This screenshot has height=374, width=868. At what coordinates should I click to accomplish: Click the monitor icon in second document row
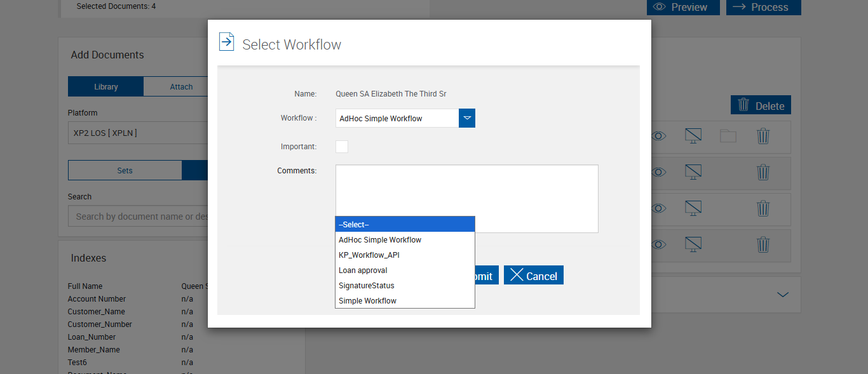click(693, 172)
